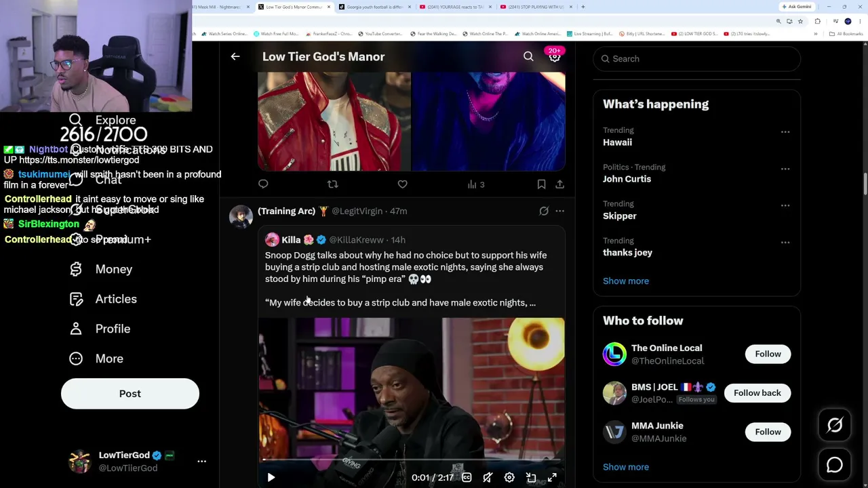This screenshot has width=868, height=488.
Task: Open All Bookmarks folder
Action: [x=848, y=34]
